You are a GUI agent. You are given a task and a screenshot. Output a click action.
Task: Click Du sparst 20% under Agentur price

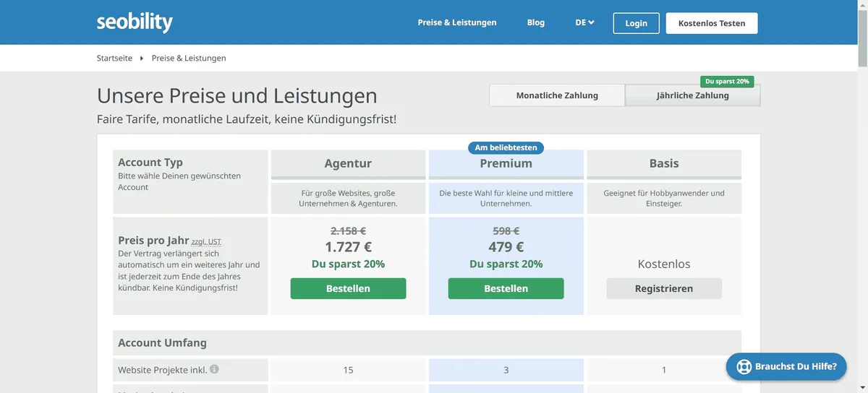348,264
